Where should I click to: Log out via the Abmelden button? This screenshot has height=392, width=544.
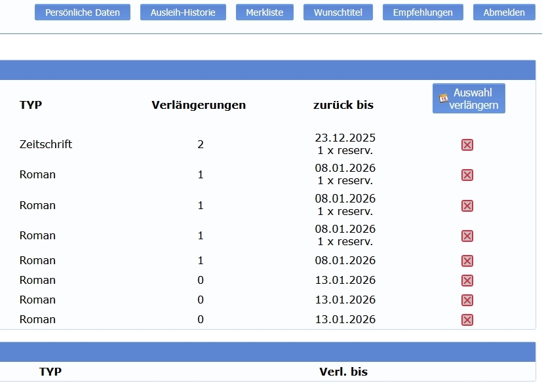coord(504,12)
